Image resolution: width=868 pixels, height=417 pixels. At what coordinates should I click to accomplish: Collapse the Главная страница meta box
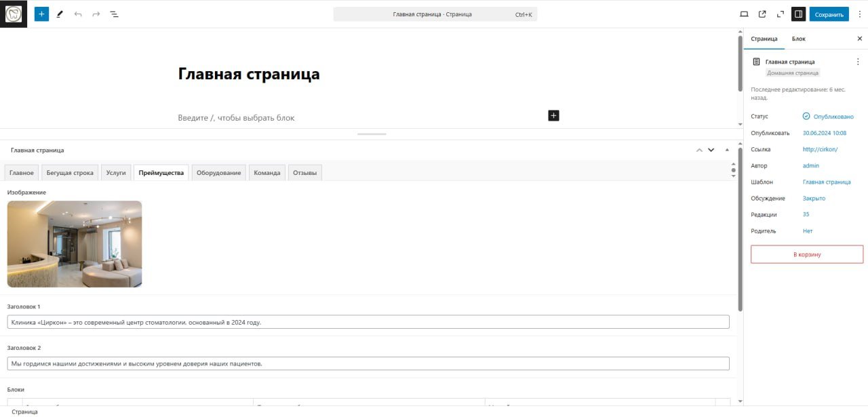coord(728,150)
